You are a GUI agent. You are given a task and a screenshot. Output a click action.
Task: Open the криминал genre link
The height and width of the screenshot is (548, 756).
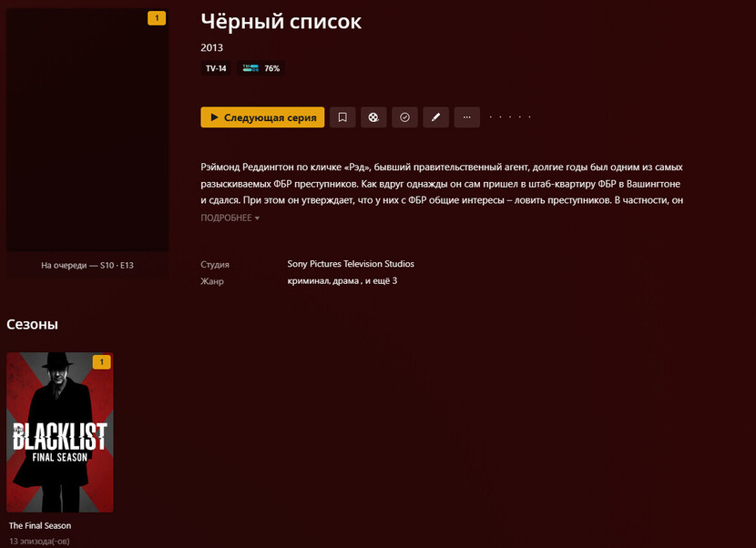pyautogui.click(x=309, y=280)
